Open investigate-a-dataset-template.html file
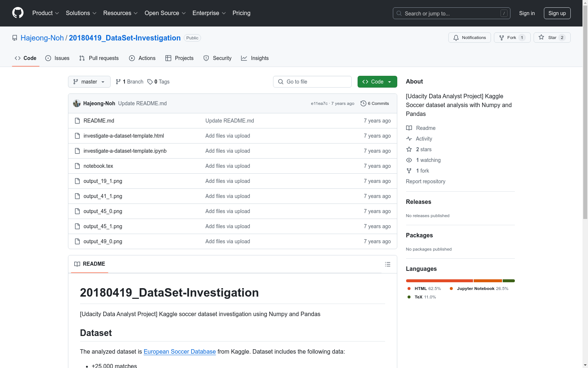The height and width of the screenshot is (368, 588). click(x=124, y=136)
